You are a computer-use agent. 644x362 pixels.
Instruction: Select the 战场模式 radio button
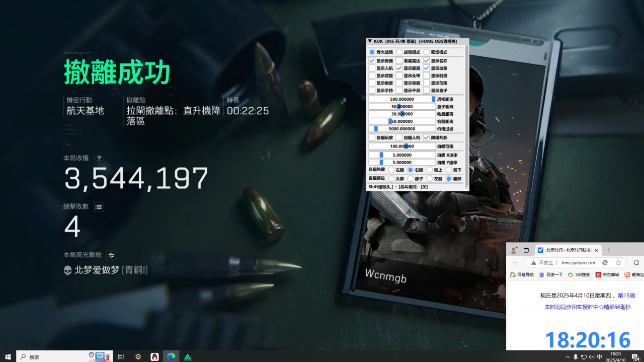click(x=399, y=52)
